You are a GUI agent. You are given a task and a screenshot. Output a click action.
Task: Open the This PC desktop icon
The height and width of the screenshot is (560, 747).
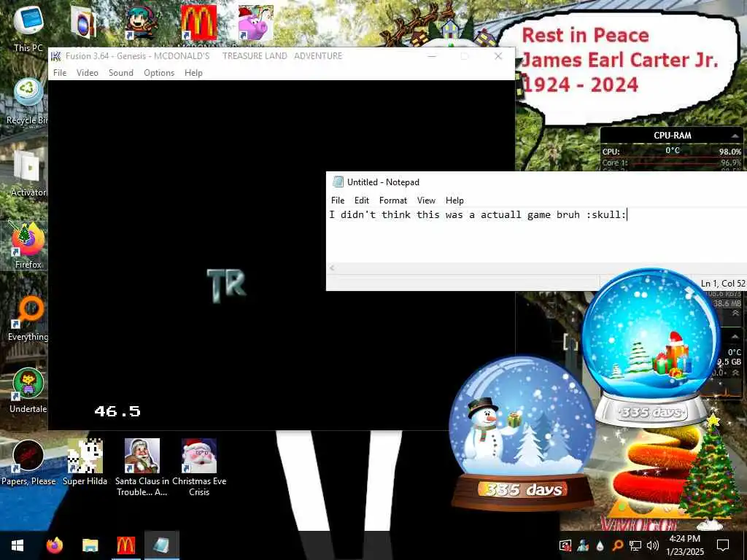pyautogui.click(x=28, y=28)
